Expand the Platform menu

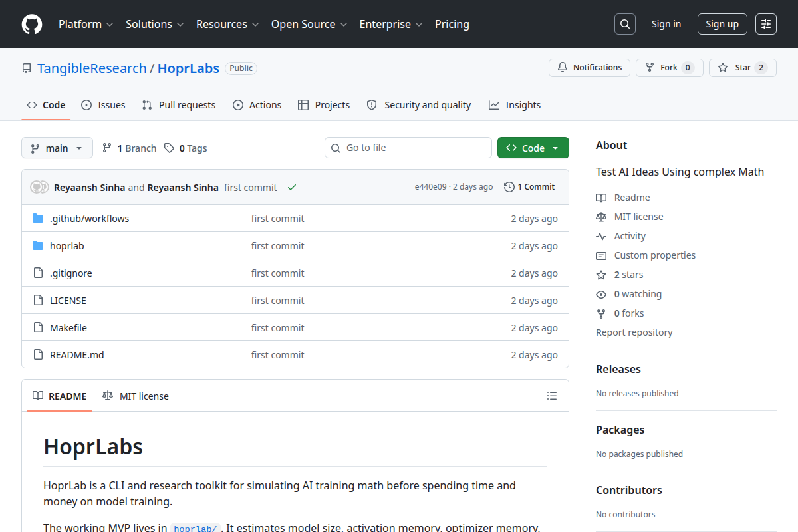click(x=86, y=24)
